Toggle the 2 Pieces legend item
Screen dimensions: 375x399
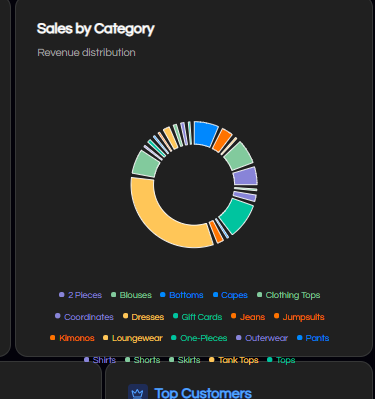click(x=80, y=295)
